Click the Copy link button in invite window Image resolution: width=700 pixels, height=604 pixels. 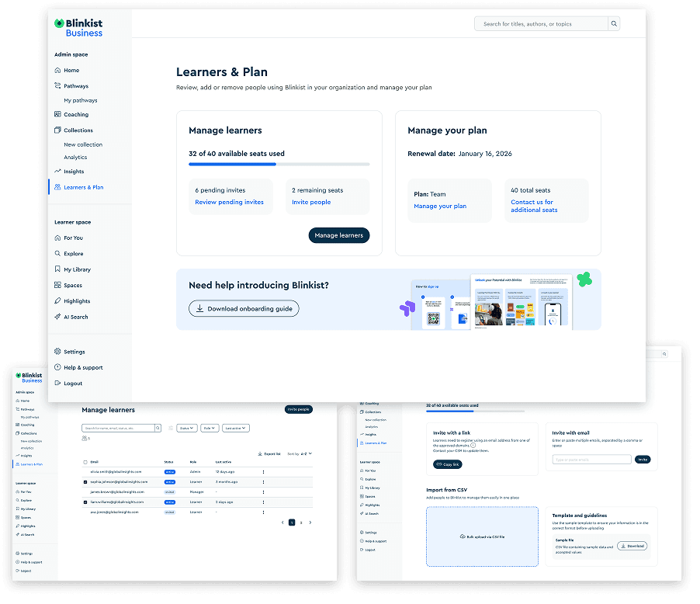click(x=447, y=464)
